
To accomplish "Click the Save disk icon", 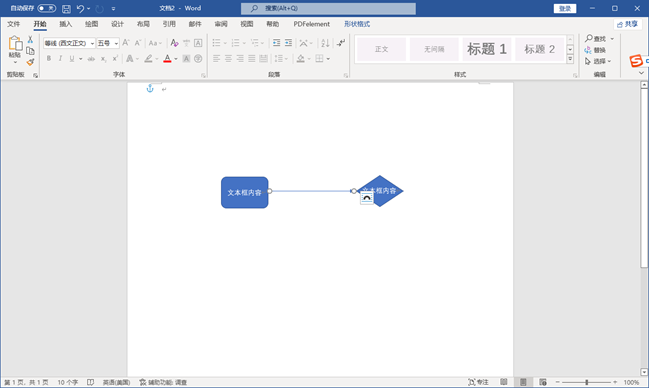I will pyautogui.click(x=66, y=8).
